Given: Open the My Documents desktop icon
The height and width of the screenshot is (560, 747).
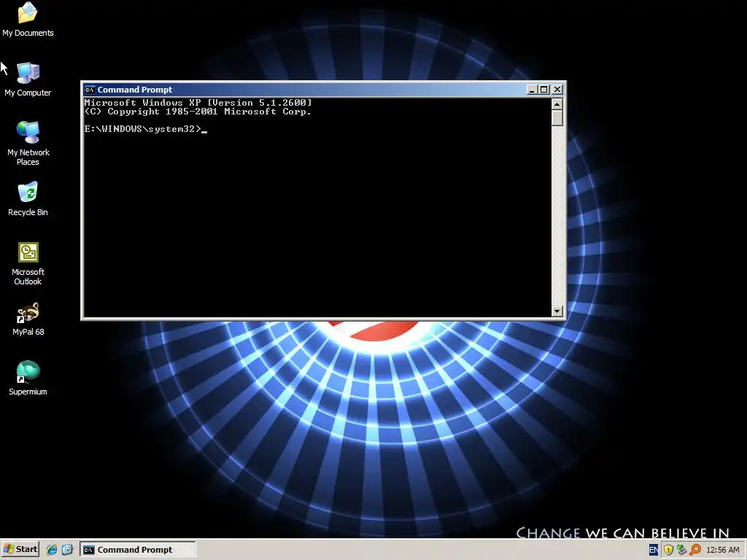Looking at the screenshot, I should [28, 19].
